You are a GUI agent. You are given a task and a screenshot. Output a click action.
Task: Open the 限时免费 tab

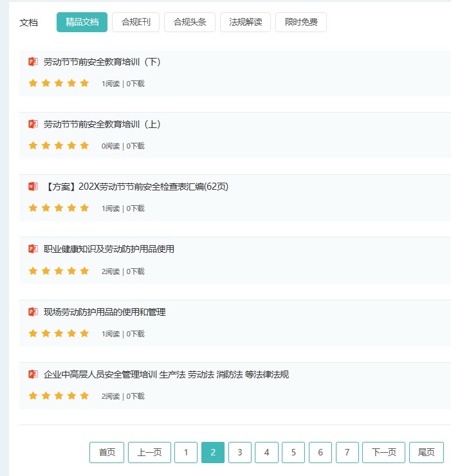301,22
